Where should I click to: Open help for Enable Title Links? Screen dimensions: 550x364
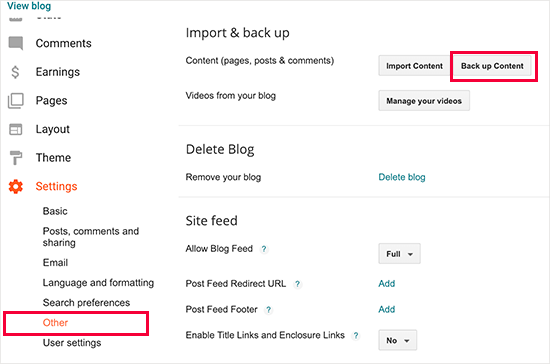pyautogui.click(x=356, y=336)
